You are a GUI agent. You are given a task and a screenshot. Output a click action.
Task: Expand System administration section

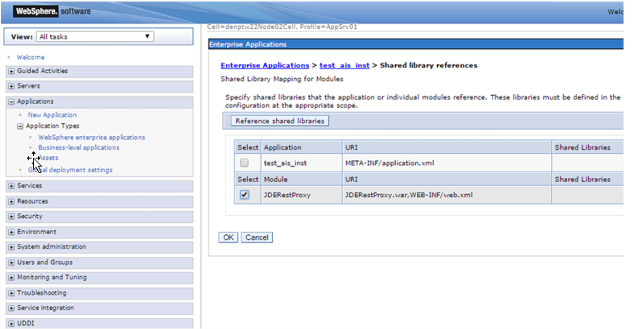pos(11,247)
